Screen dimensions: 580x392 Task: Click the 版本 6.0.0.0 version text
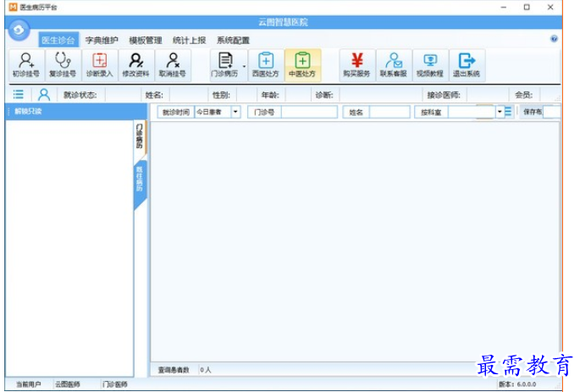[x=517, y=384]
